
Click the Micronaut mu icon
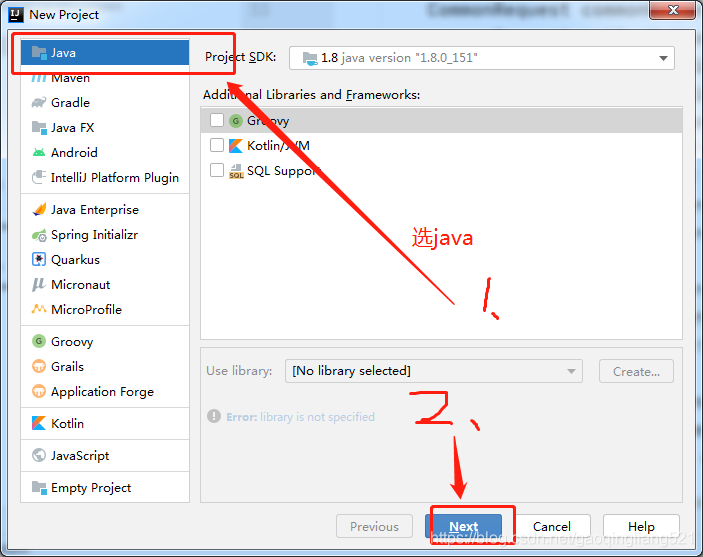click(x=39, y=285)
